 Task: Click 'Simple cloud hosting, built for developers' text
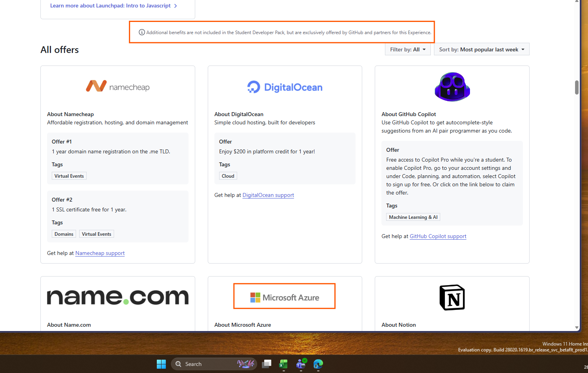pos(265,122)
